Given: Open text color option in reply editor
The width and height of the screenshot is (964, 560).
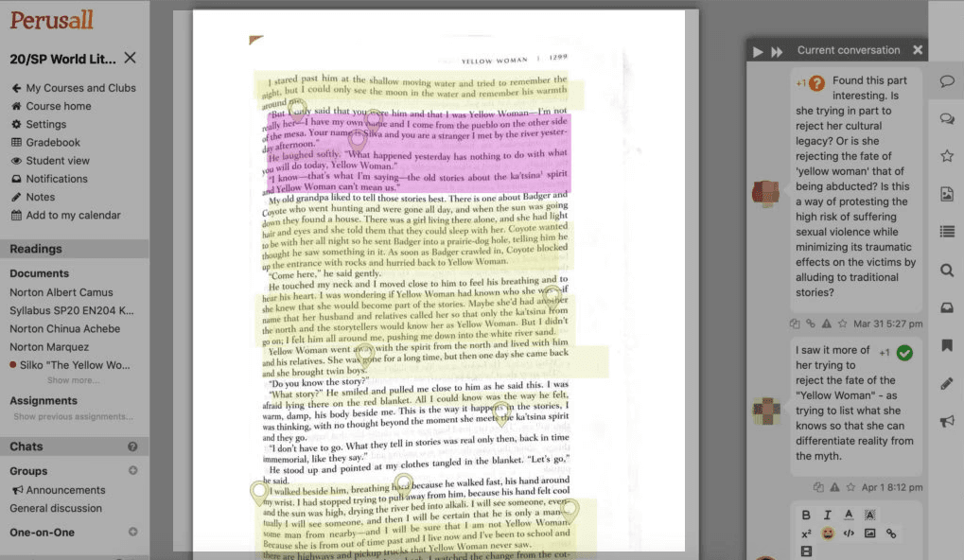Looking at the screenshot, I should (x=849, y=516).
